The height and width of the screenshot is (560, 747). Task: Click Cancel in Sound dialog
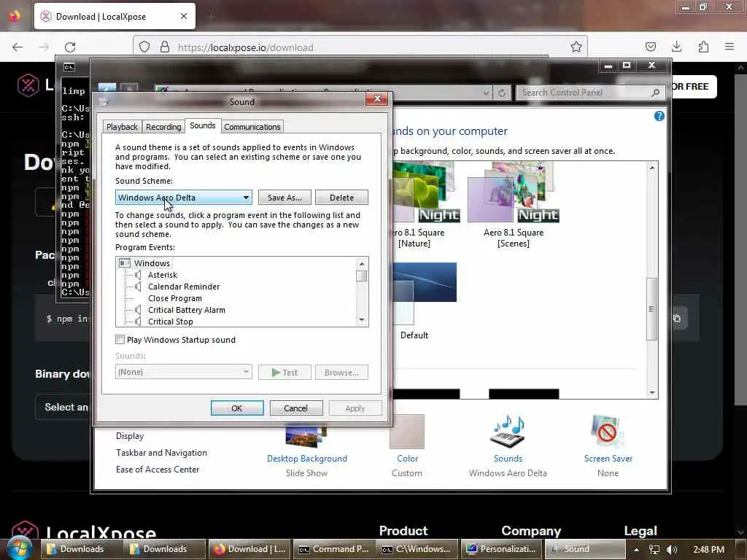point(296,408)
